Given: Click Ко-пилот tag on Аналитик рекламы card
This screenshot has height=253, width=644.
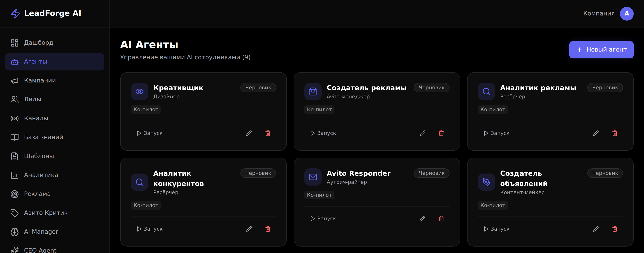Looking at the screenshot, I should (x=493, y=110).
